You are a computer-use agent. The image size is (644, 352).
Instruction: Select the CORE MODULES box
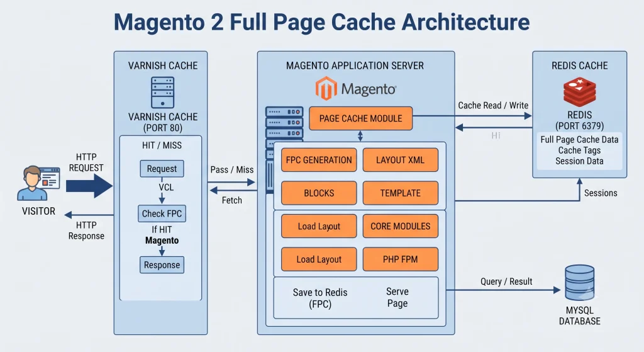(x=401, y=226)
